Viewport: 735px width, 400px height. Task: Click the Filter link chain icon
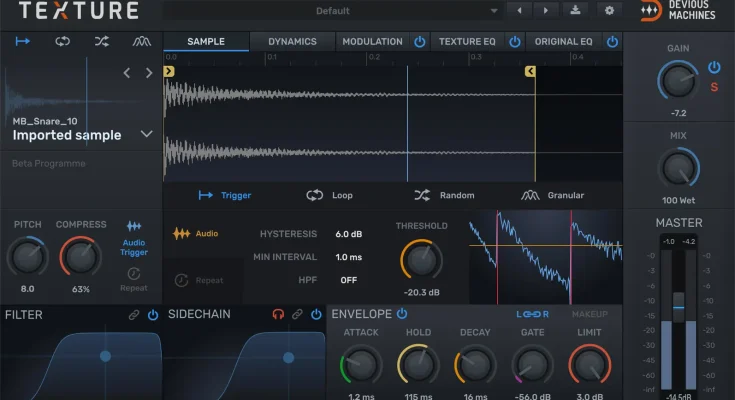133,314
